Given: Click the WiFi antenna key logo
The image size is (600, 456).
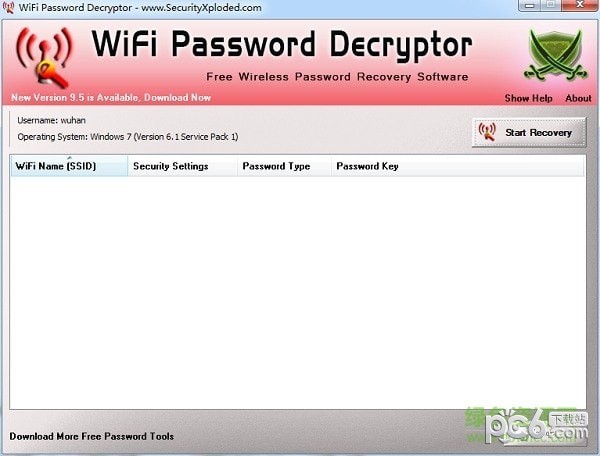Looking at the screenshot, I should [x=44, y=57].
